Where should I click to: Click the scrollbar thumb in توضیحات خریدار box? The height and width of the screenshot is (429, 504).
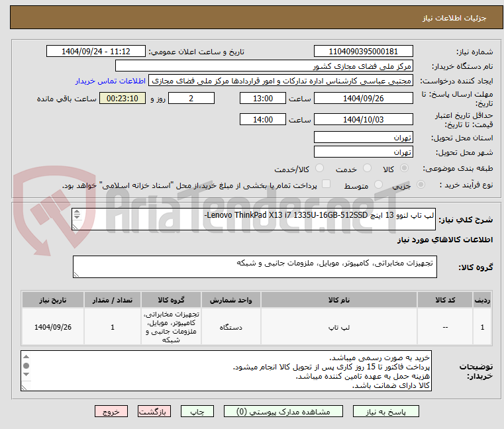pyautogui.click(x=26, y=365)
